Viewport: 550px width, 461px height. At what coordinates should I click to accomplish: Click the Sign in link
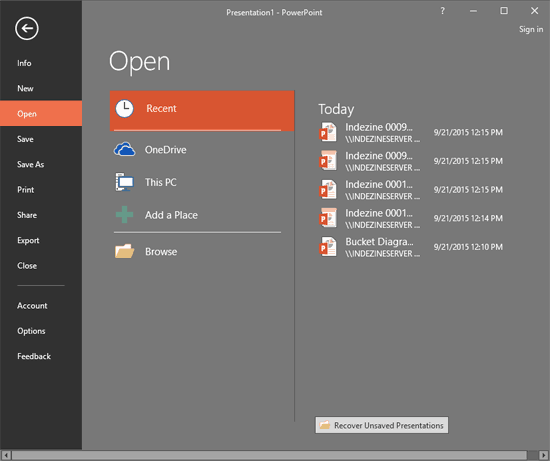531,29
